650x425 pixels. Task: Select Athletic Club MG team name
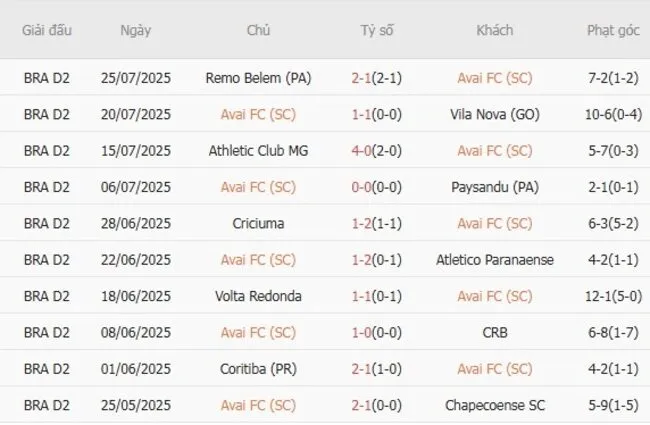click(258, 150)
